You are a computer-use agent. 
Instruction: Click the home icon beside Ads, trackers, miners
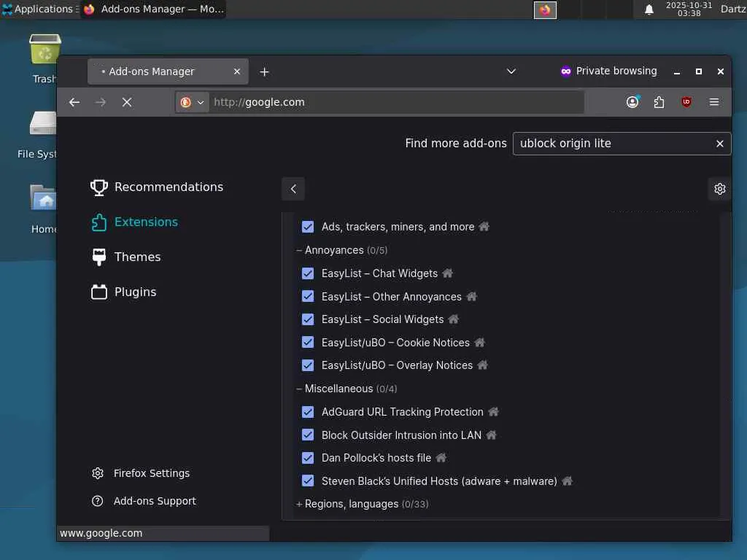point(484,227)
